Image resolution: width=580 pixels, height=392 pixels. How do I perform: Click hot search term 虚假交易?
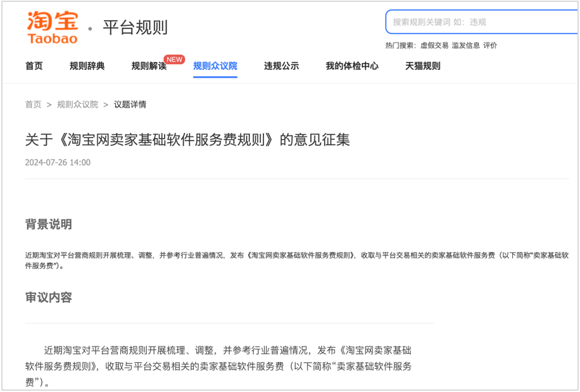(x=434, y=46)
